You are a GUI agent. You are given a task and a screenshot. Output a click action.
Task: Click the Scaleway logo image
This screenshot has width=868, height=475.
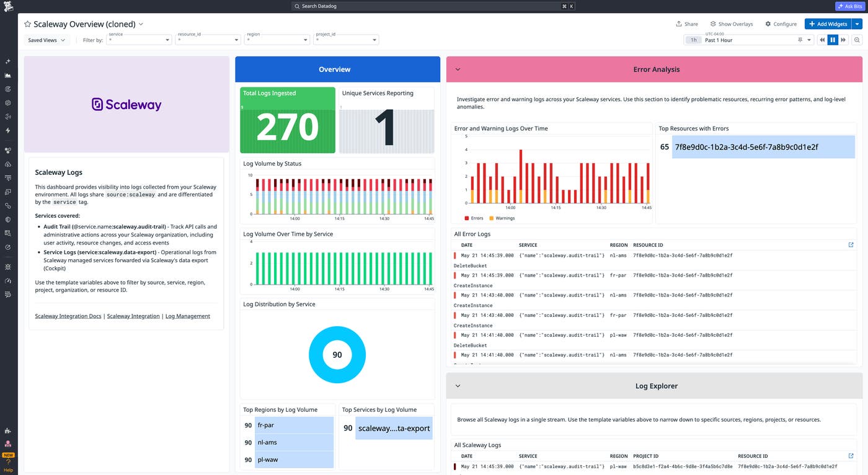(x=126, y=104)
